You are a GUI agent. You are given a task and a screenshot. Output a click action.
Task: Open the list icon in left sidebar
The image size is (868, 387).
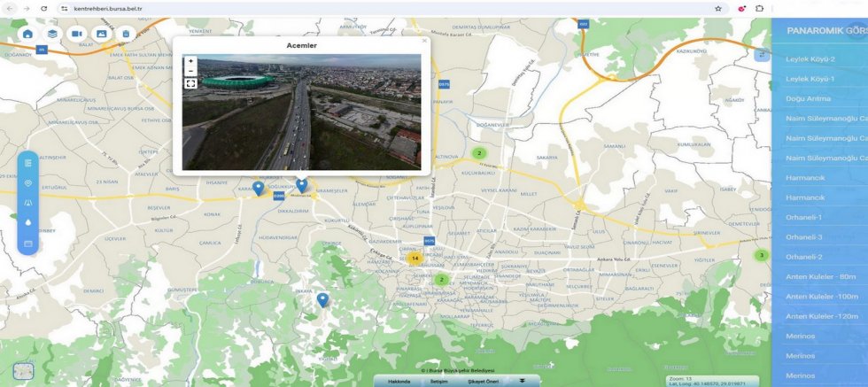[x=28, y=163]
